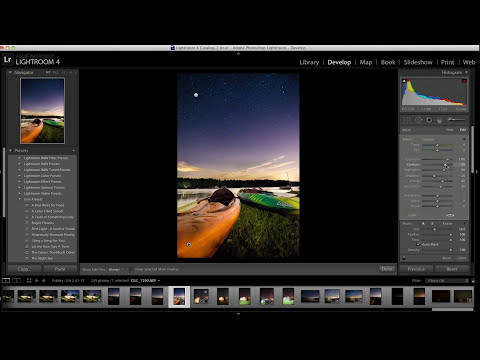Select the adjustment pin on the orange kayak

(189, 245)
